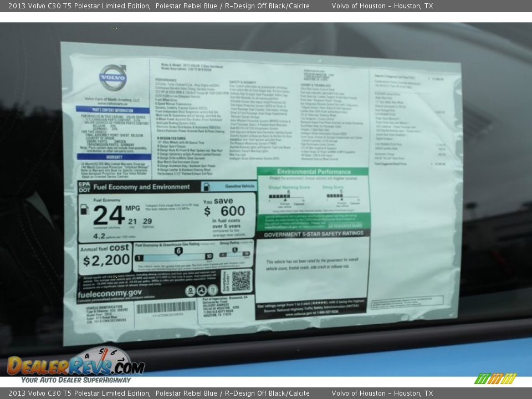The width and height of the screenshot is (532, 399).
Task: Adjust the Greenhouse Gas Rating slider at 6
Action: 178,250
